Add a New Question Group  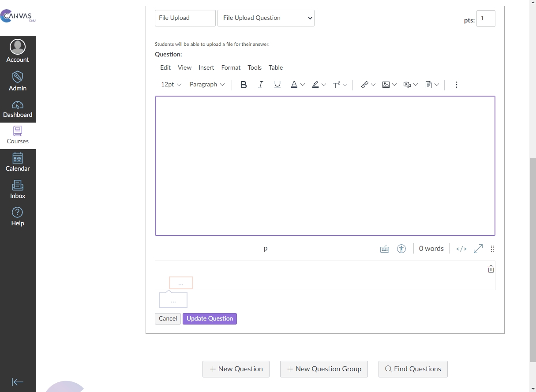324,369
